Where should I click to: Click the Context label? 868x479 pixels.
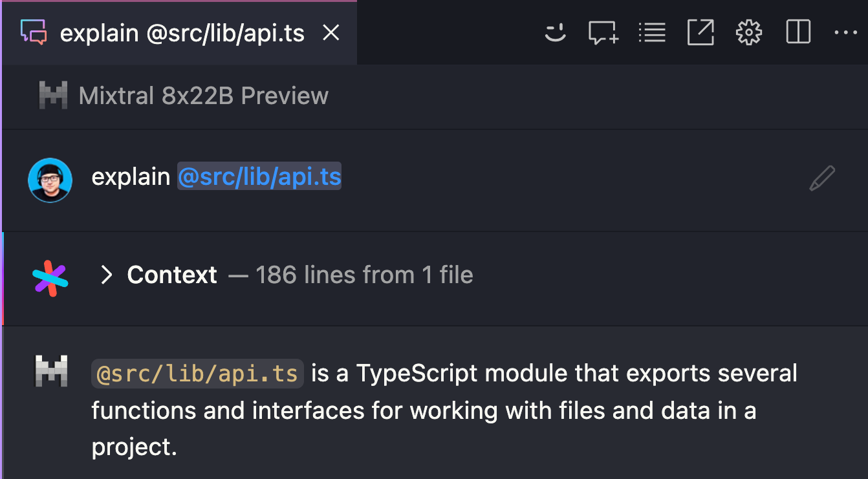click(172, 275)
